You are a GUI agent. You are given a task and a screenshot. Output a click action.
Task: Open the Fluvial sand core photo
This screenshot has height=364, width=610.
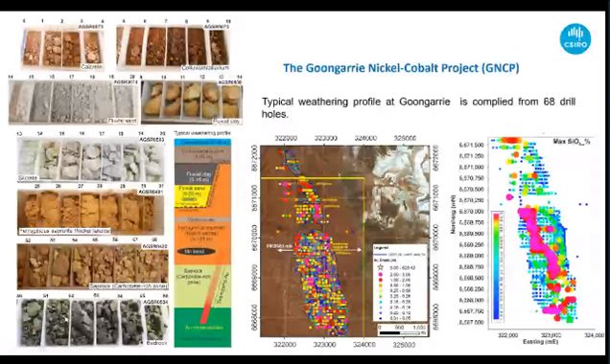click(73, 102)
